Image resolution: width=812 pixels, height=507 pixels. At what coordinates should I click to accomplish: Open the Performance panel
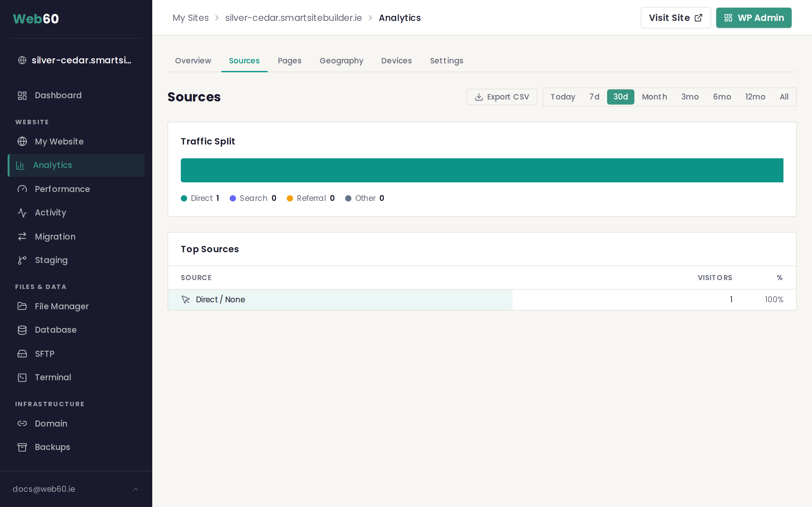coord(62,189)
